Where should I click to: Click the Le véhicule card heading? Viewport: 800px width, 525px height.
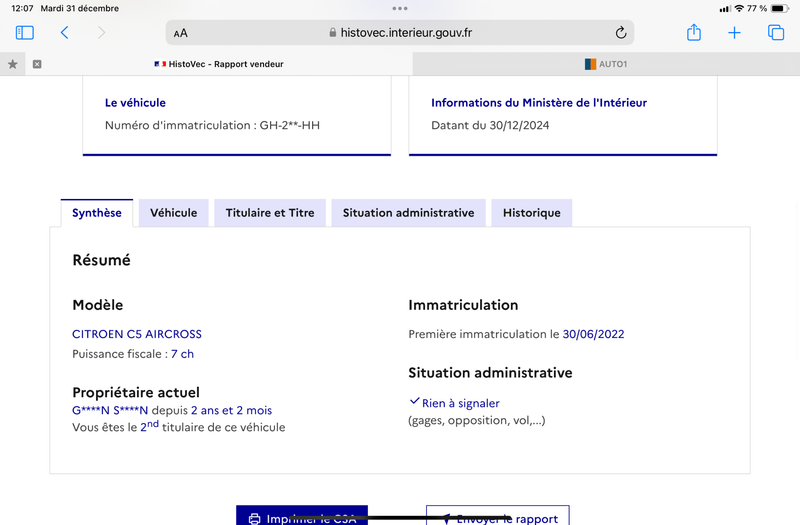click(x=135, y=103)
